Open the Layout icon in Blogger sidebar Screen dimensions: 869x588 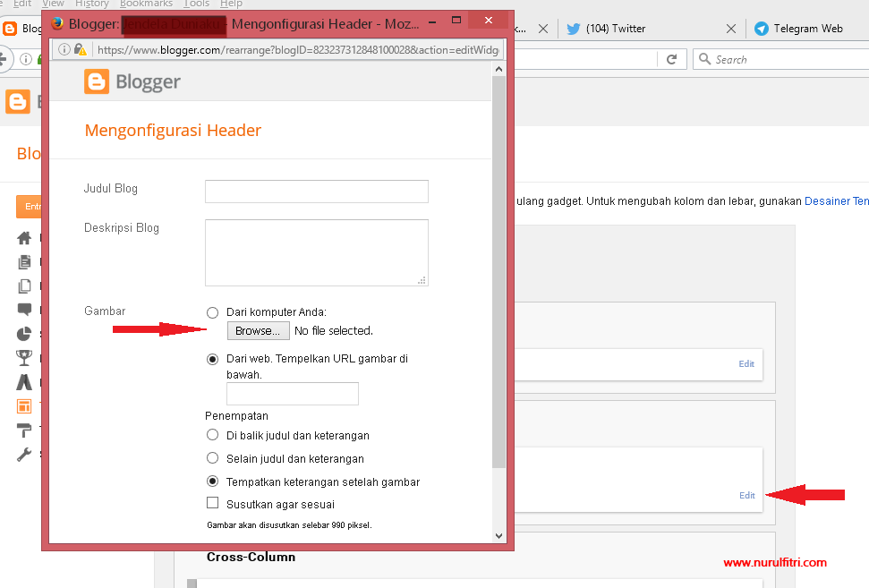24,406
